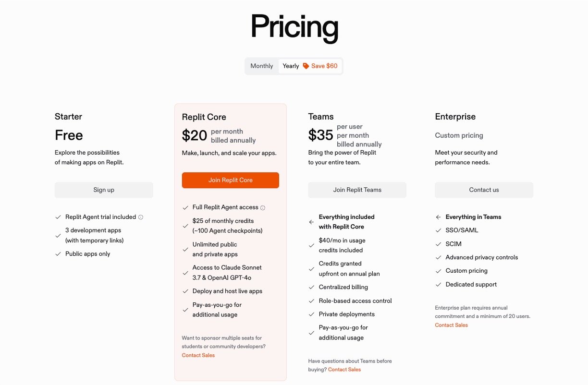Click checkmark next to Deploy and host live apps
This screenshot has width=588, height=385.
(185, 291)
